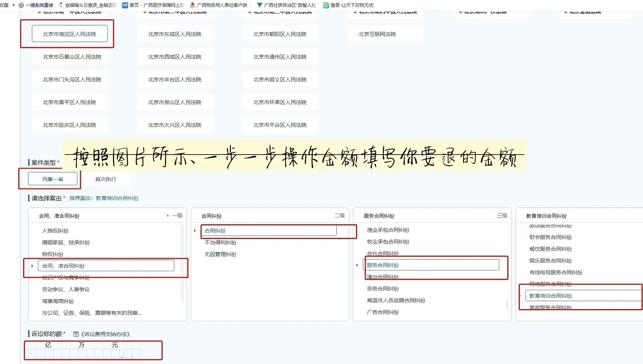This screenshot has width=643, height=364.
Task: Open the bookmarks folder dropdown arrow near 收藏
Action: (x=14, y=5)
